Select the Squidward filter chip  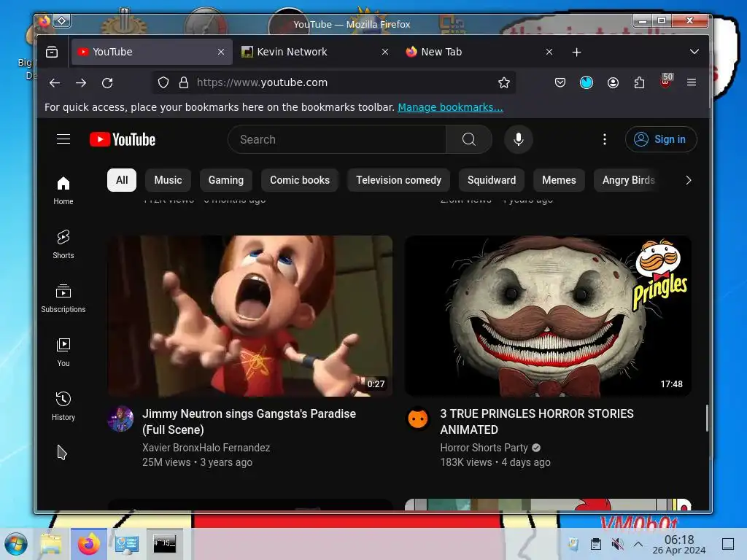[492, 180]
